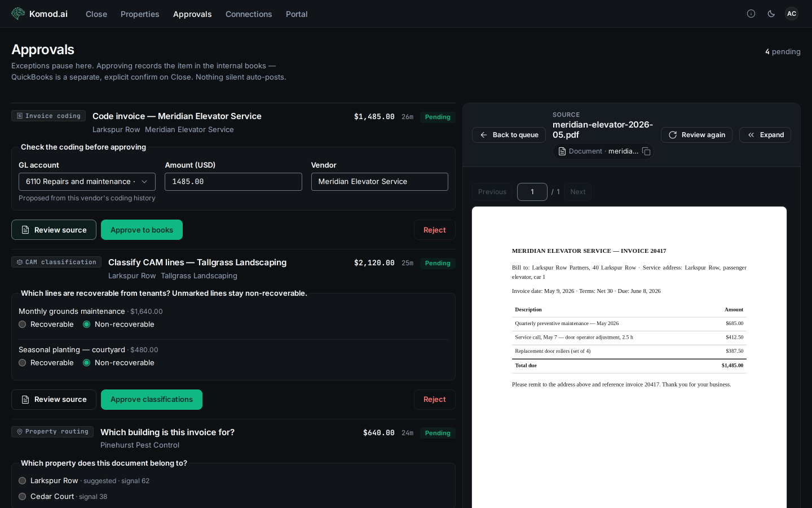
Task: Click the Meridian Elevator Service vendor link
Action: pyautogui.click(x=189, y=129)
